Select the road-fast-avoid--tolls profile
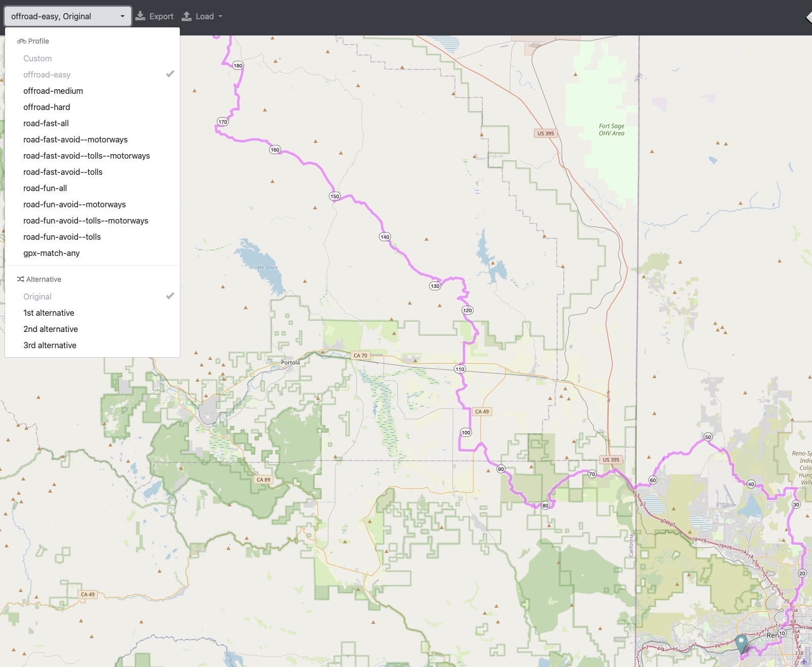The height and width of the screenshot is (667, 812). [92, 172]
